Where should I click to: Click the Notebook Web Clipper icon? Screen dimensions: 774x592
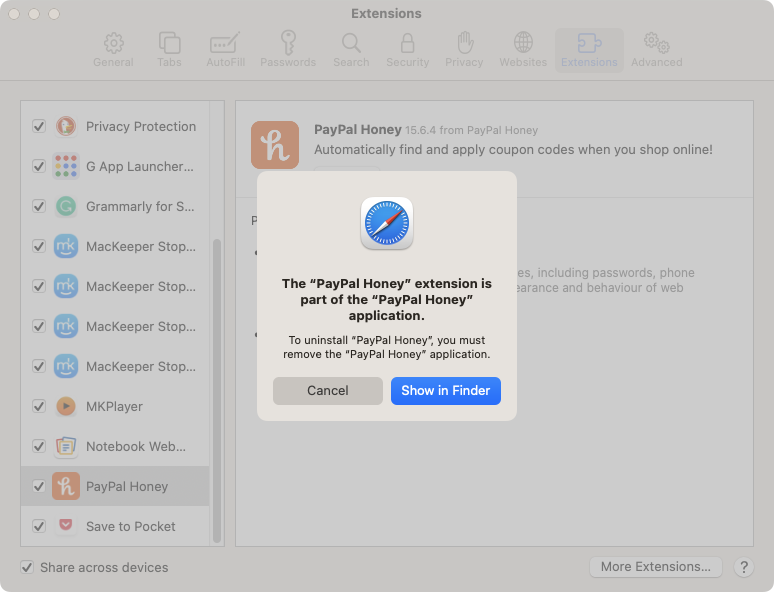66,446
